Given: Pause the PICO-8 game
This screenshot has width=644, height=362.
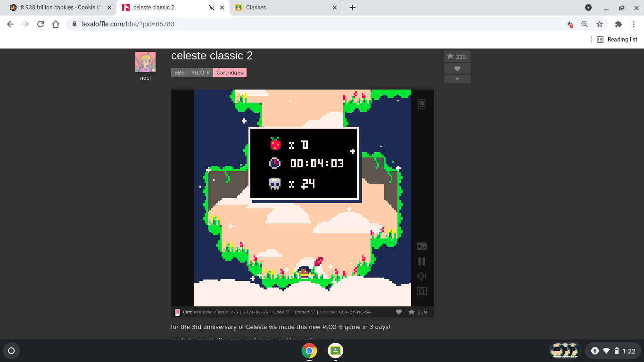Looking at the screenshot, I should click(421, 261).
